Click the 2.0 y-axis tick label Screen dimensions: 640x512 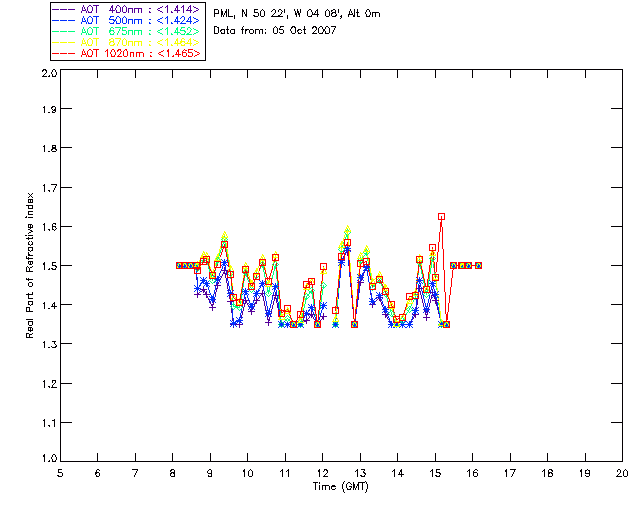[49, 73]
